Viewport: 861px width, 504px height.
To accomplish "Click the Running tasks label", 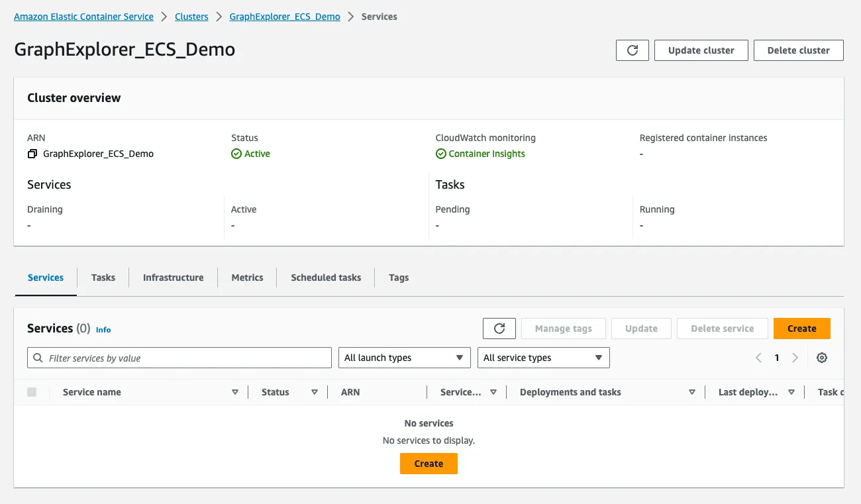I will (x=657, y=209).
